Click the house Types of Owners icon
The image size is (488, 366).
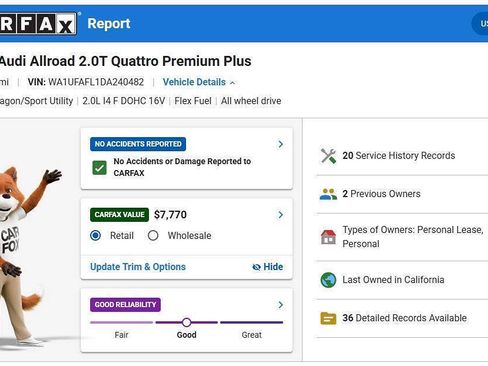[x=328, y=237]
